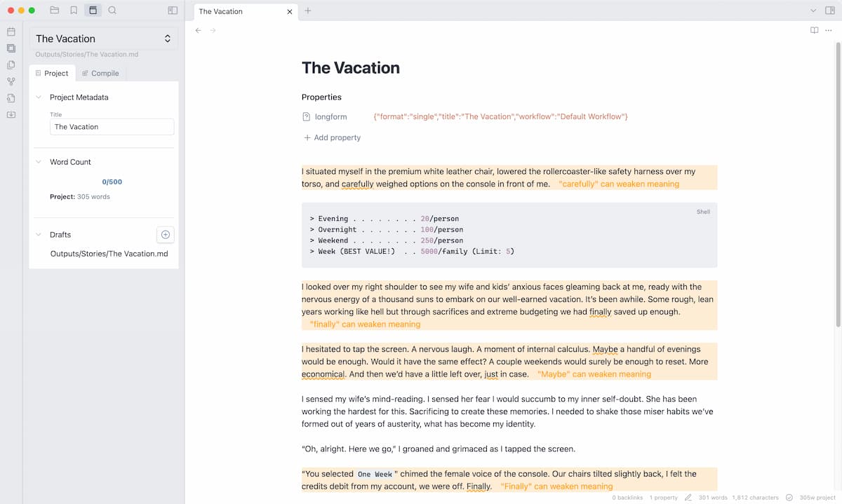
Task: Click the '"finally" can weaken meaning' hint
Action: pyautogui.click(x=365, y=324)
